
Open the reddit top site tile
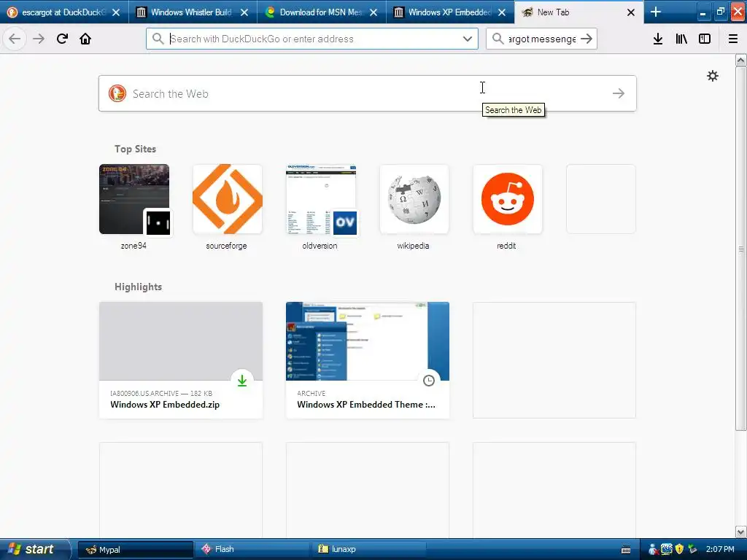click(508, 199)
